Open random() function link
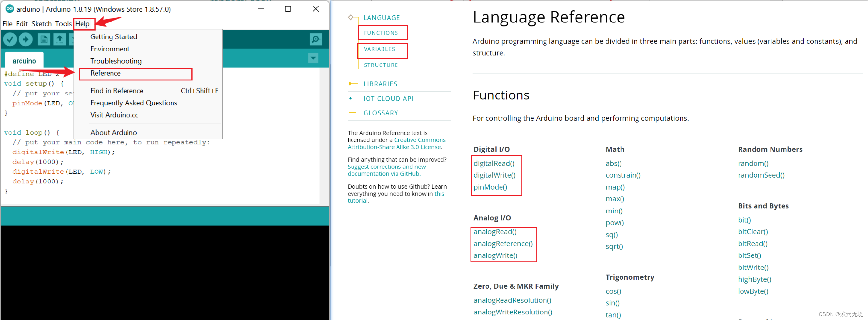Image resolution: width=868 pixels, height=320 pixels. (x=753, y=163)
